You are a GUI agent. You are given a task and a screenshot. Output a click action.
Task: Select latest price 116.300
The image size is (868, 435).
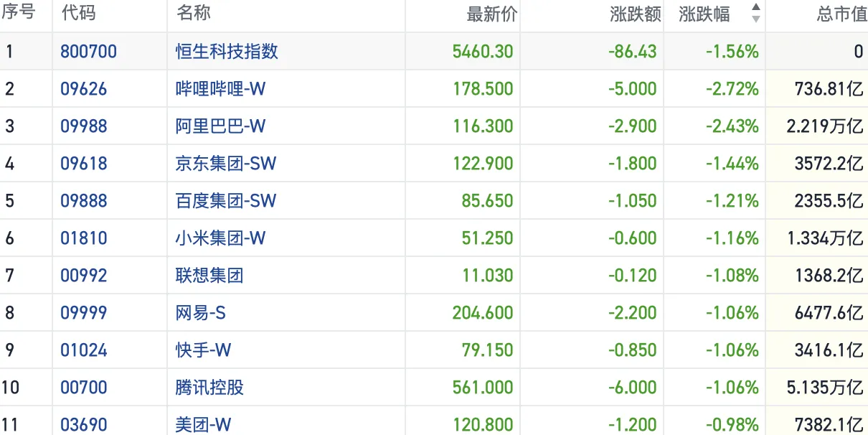click(483, 126)
